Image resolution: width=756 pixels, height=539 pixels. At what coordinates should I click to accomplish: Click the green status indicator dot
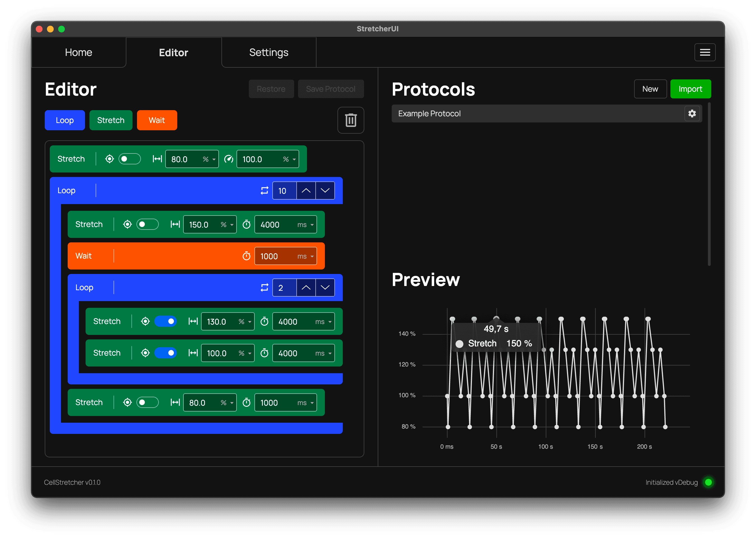(x=708, y=482)
